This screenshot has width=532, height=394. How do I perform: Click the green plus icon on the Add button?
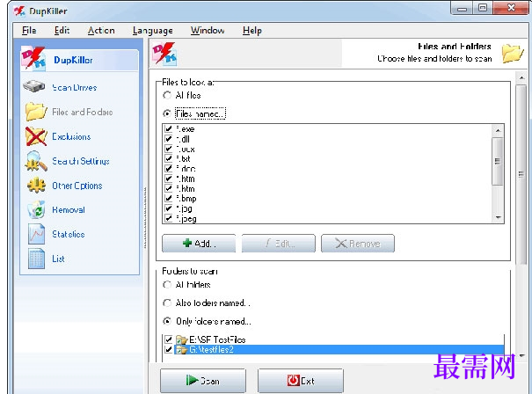[x=187, y=243]
